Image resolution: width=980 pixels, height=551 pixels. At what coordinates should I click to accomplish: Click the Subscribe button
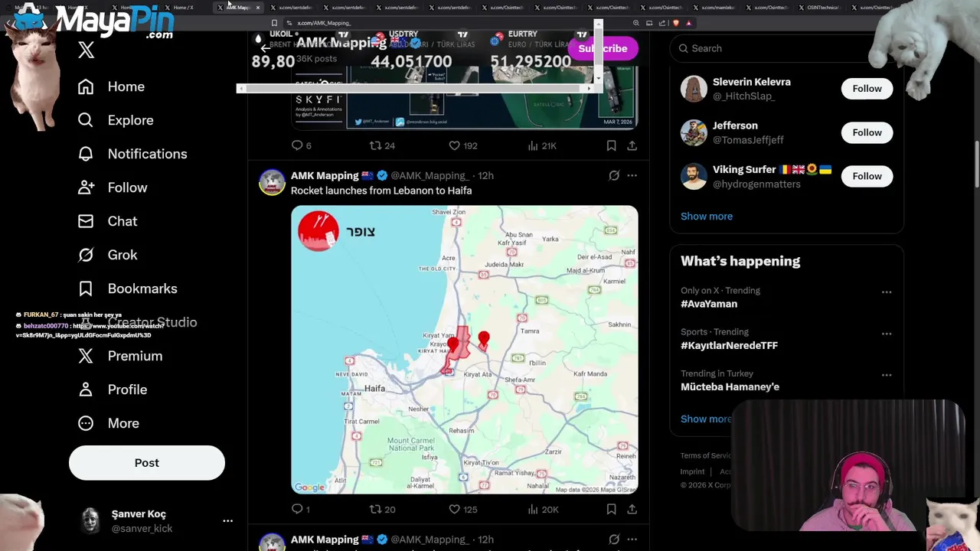coord(603,48)
